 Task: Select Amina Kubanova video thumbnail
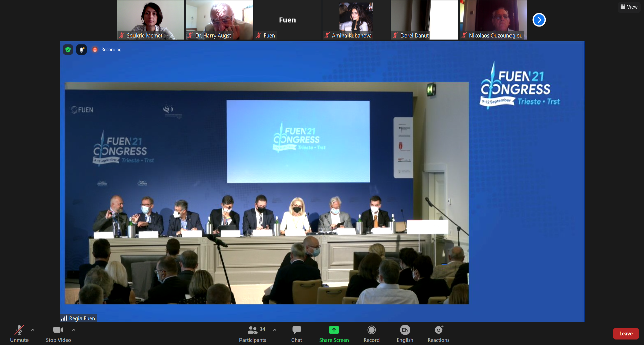coord(356,20)
